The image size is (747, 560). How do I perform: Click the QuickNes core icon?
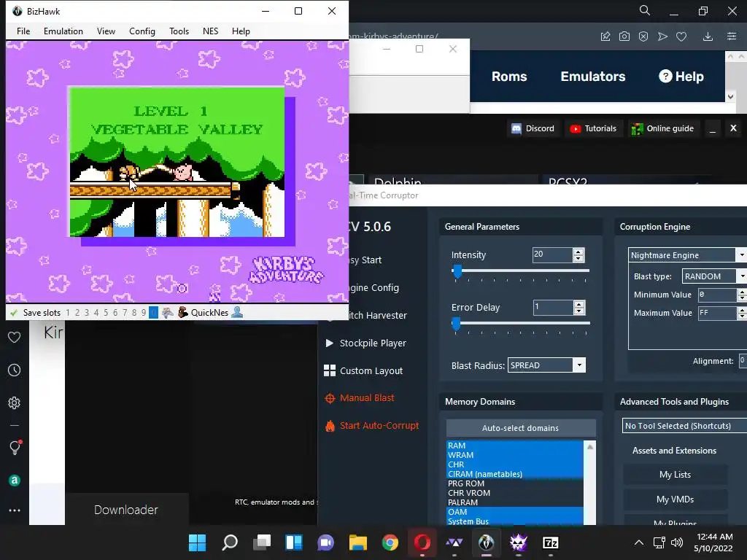coord(182,313)
